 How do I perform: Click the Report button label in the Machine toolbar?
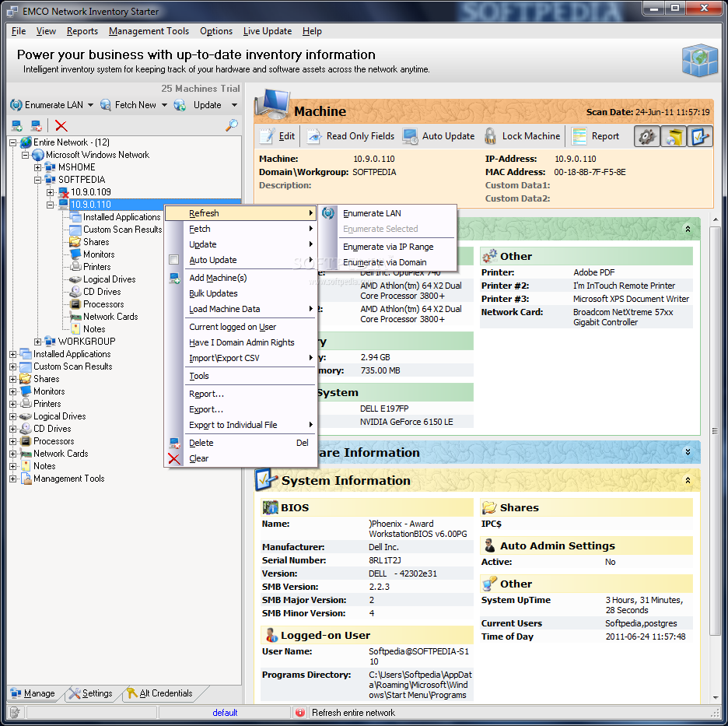[605, 136]
